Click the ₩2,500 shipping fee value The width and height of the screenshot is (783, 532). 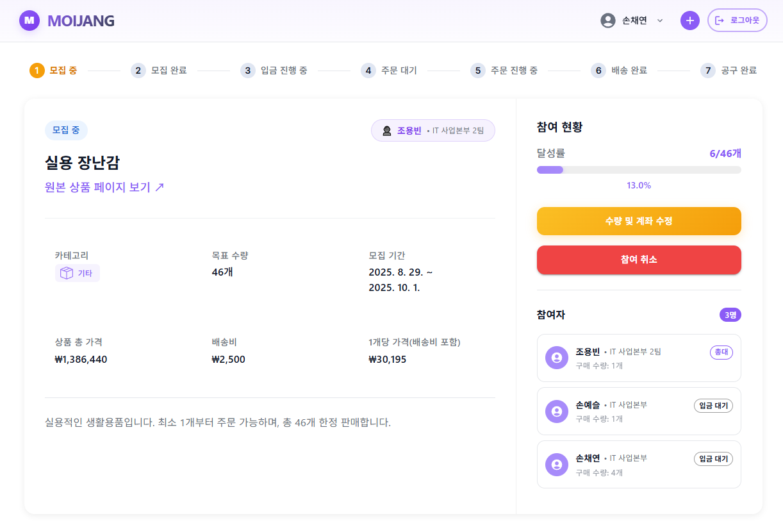pyautogui.click(x=228, y=359)
